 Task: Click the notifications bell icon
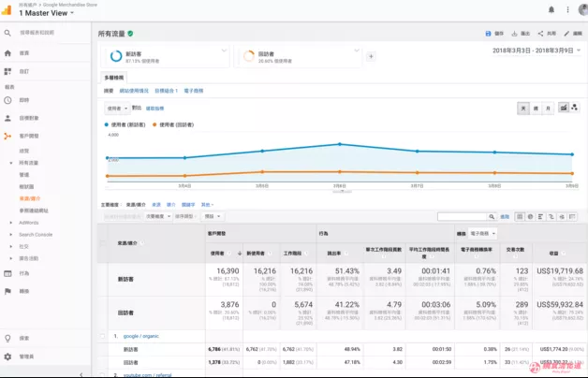551,9
